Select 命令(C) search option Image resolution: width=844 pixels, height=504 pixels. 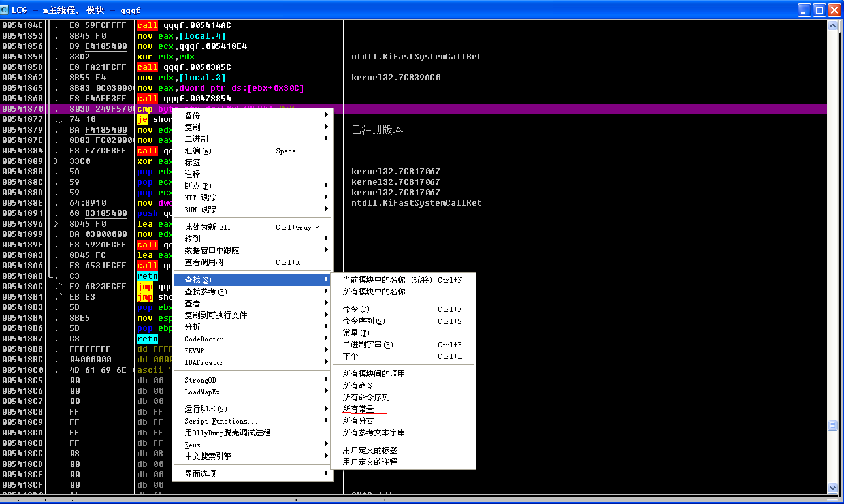tap(403, 309)
